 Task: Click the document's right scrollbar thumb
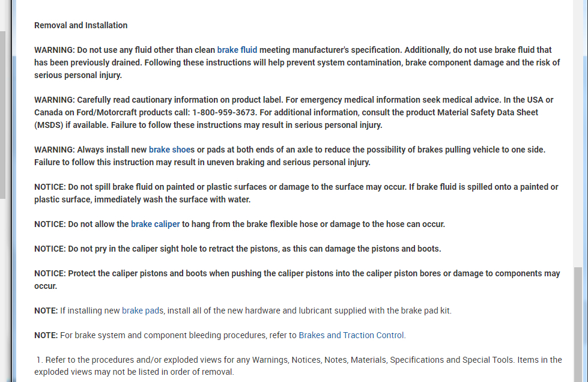578,324
